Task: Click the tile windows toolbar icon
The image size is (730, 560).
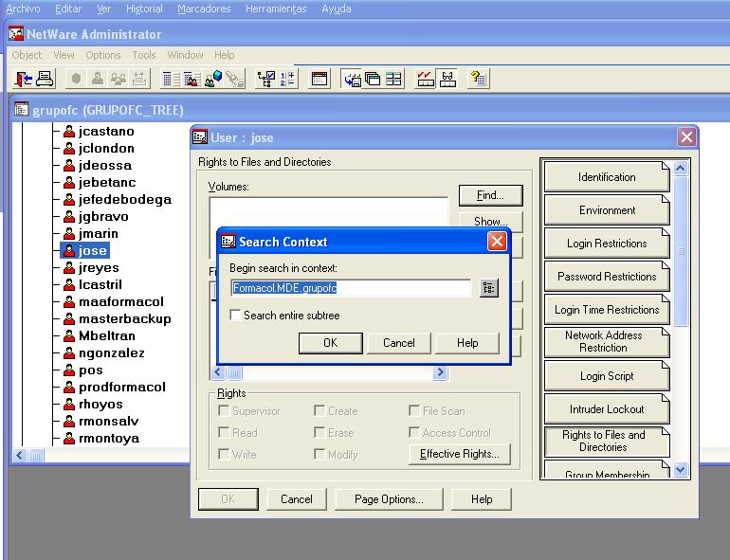Action: pos(393,79)
